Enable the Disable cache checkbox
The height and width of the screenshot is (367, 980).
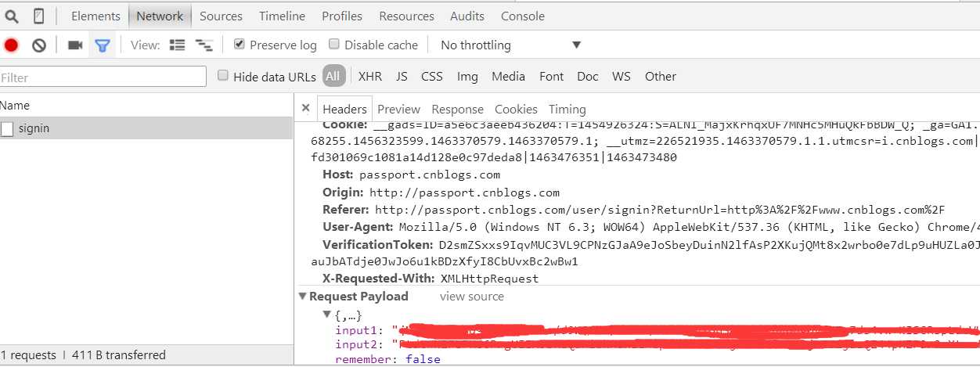coord(334,45)
